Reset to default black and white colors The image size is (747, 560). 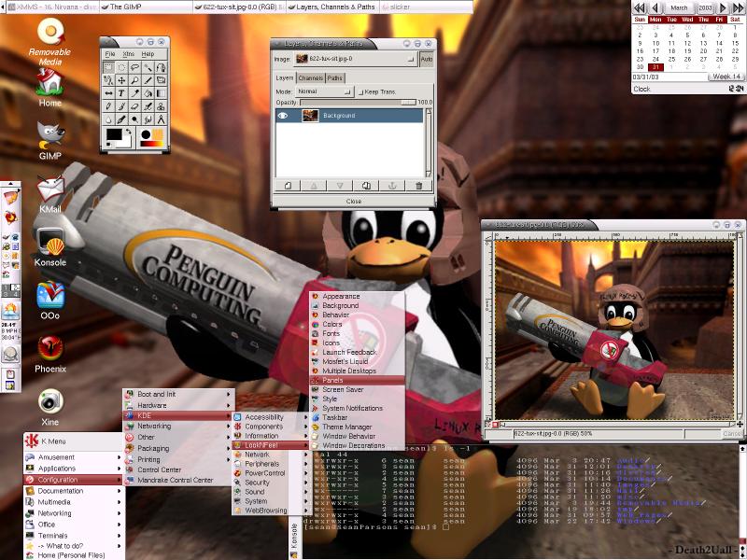tap(108, 144)
